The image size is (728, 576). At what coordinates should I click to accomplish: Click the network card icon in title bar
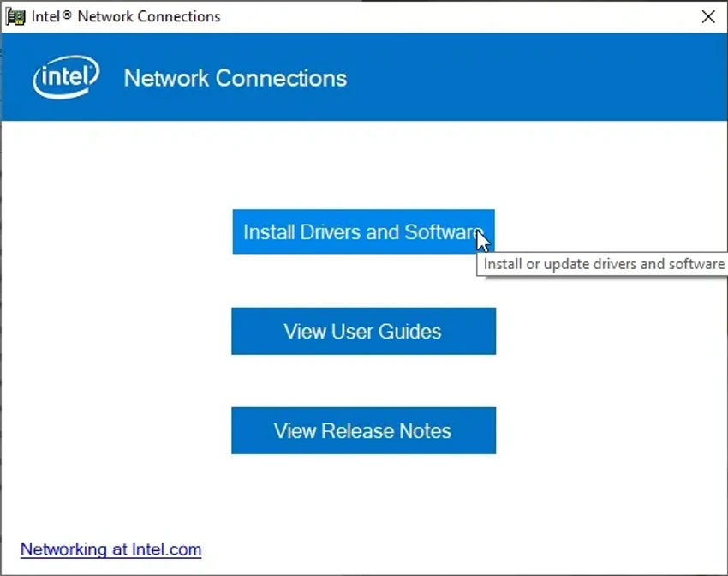15,17
